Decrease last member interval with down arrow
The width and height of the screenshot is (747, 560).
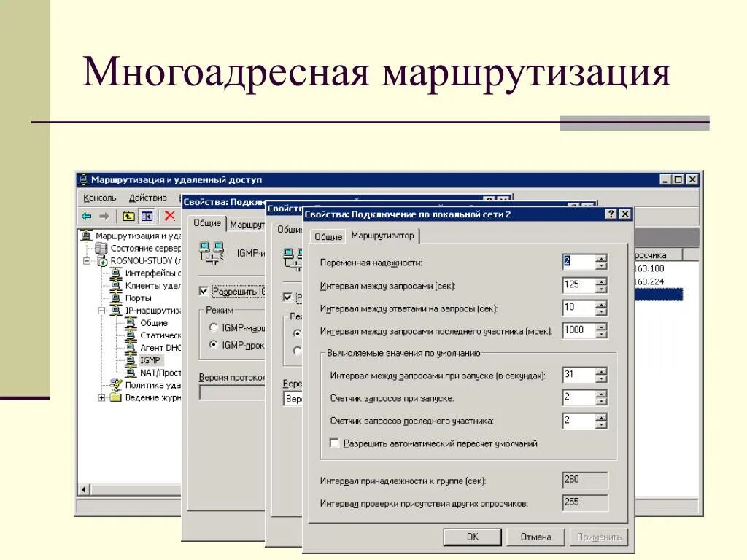[601, 334]
